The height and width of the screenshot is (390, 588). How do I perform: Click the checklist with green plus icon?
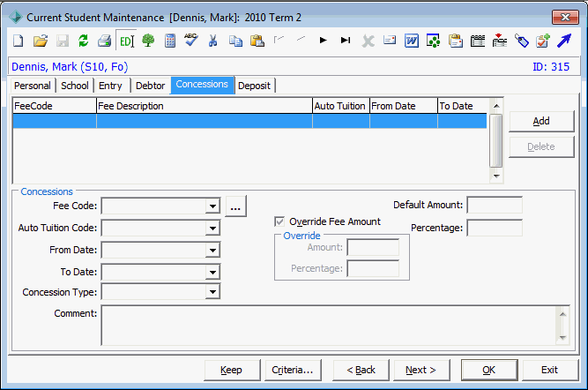point(543,41)
